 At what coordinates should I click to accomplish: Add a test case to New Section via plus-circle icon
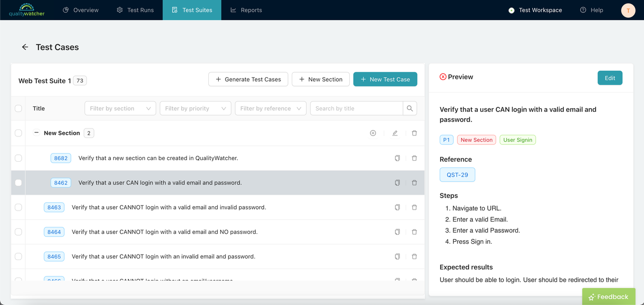[373, 133]
